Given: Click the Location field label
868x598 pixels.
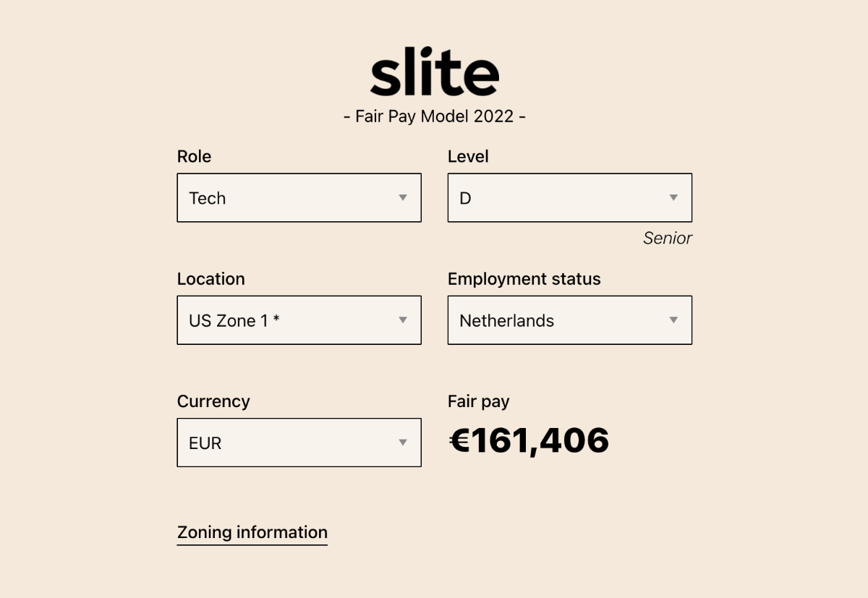Looking at the screenshot, I should point(211,279).
